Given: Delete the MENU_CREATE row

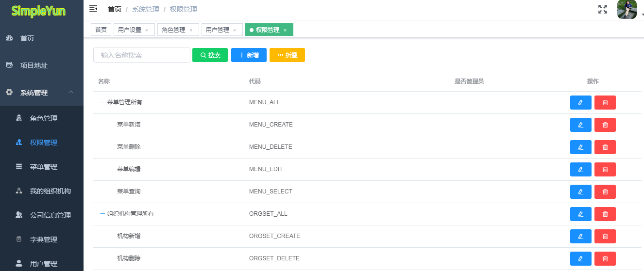Looking at the screenshot, I should (605, 125).
